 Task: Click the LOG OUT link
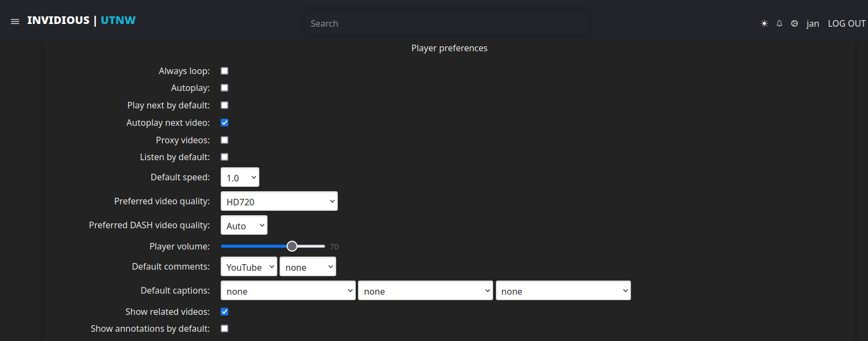pyautogui.click(x=846, y=23)
